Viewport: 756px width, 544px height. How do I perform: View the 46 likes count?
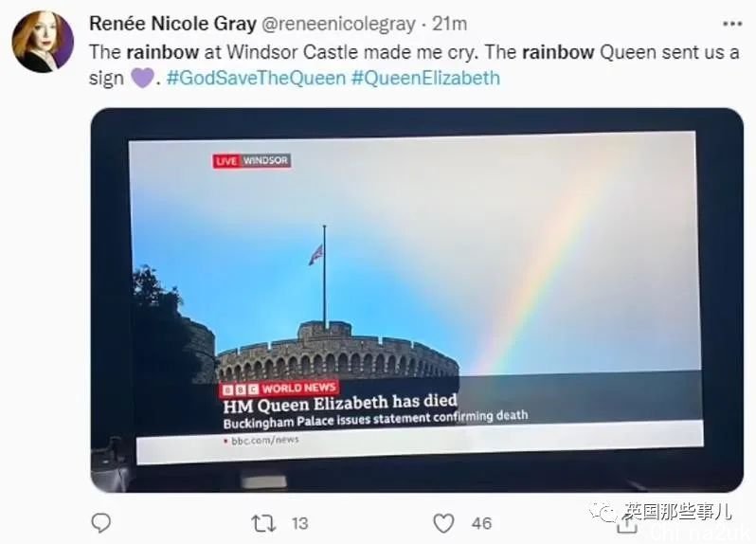[x=481, y=524]
